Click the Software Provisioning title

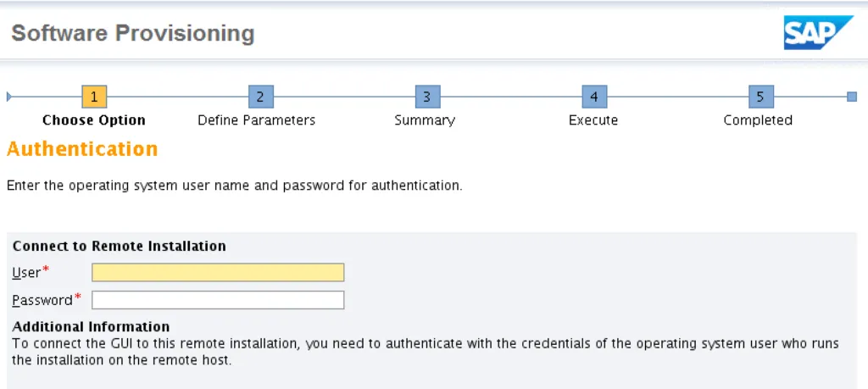coord(133,34)
